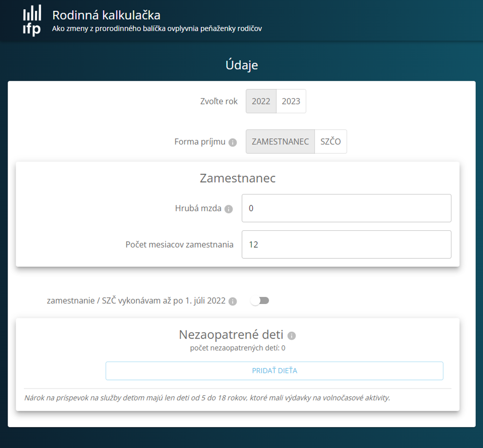This screenshot has height=448, width=483.
Task: Choose ZAMESTNANEC as income form
Action: 280,142
